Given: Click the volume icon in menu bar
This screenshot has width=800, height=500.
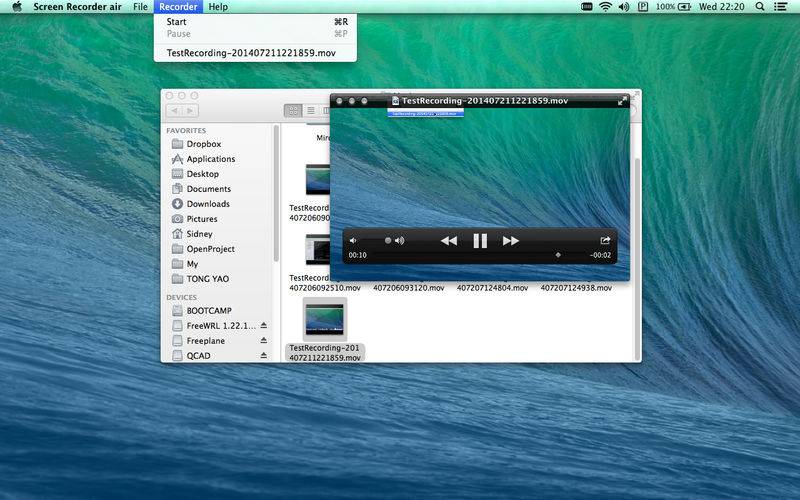Looking at the screenshot, I should [x=623, y=7].
